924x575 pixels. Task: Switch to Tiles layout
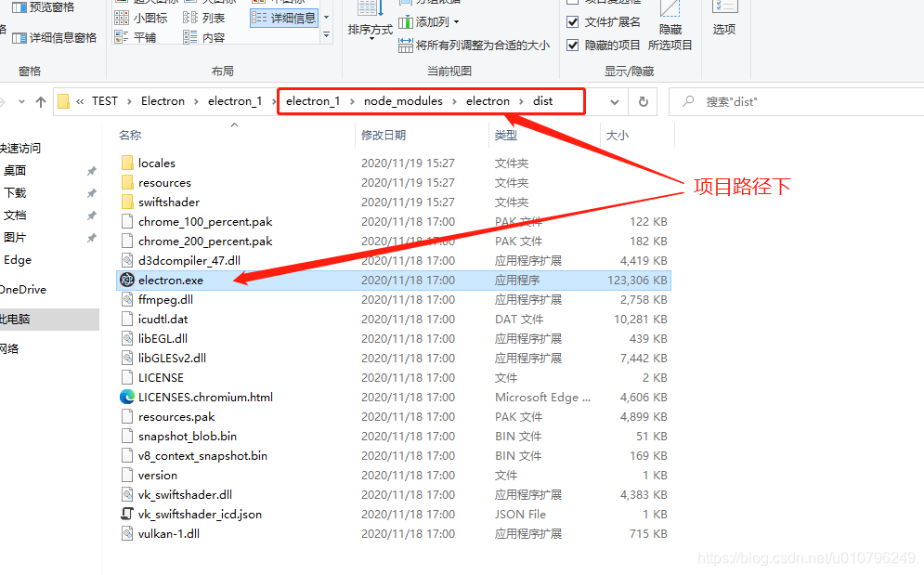(x=136, y=37)
